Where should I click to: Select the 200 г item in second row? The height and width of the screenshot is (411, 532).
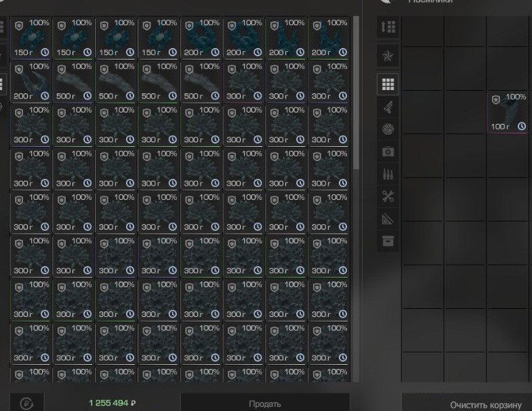pyautogui.click(x=31, y=82)
